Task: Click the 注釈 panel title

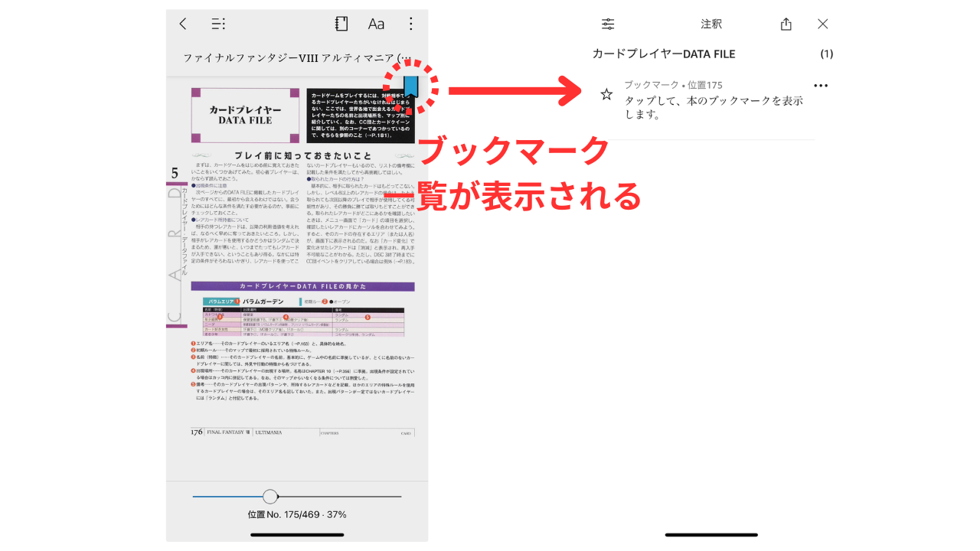Action: coord(711,24)
